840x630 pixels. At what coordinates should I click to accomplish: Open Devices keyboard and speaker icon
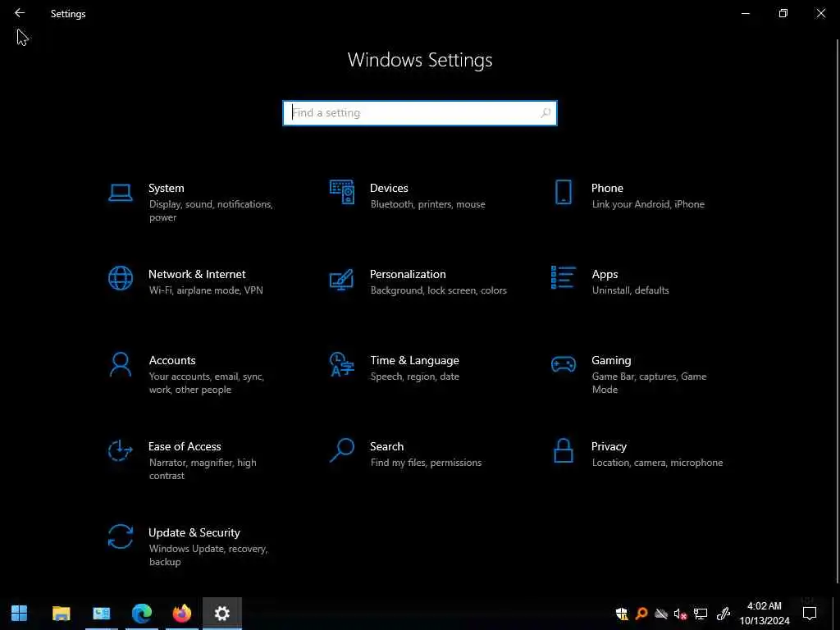point(342,192)
